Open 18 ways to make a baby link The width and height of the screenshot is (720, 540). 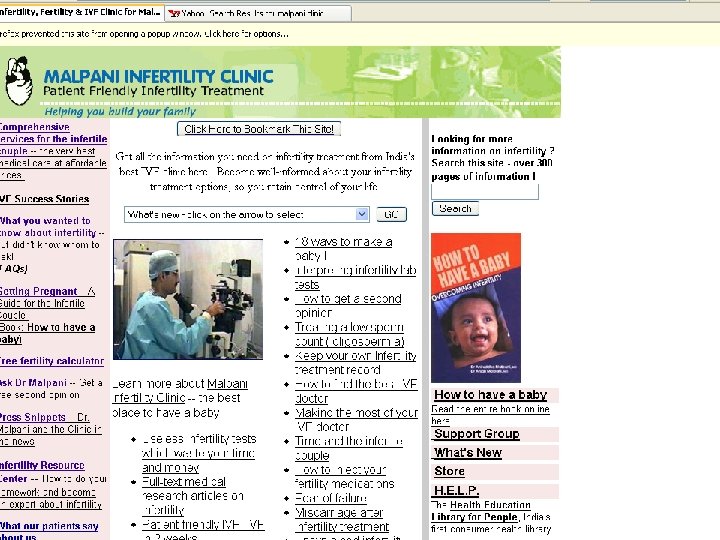[343, 249]
